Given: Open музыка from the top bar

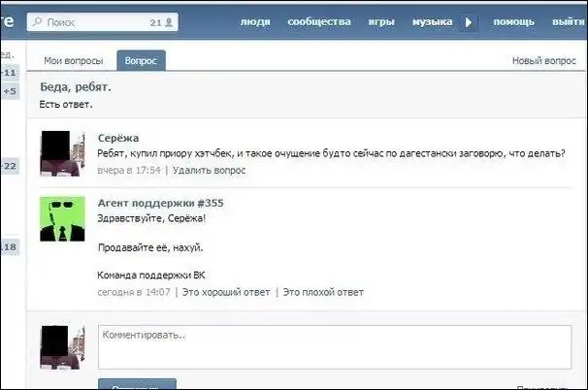Looking at the screenshot, I should [x=433, y=21].
